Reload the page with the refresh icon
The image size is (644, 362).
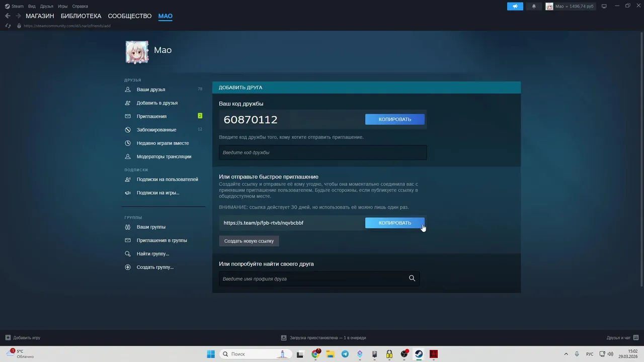8,26
